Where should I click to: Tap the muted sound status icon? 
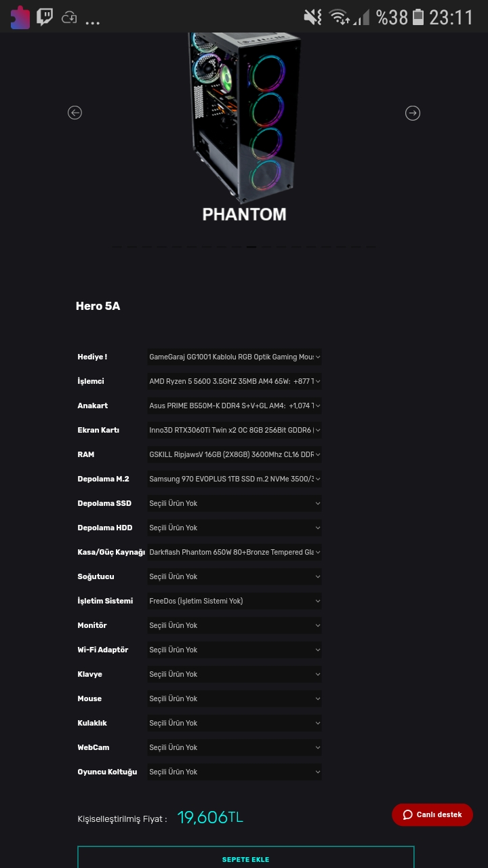[x=312, y=17]
